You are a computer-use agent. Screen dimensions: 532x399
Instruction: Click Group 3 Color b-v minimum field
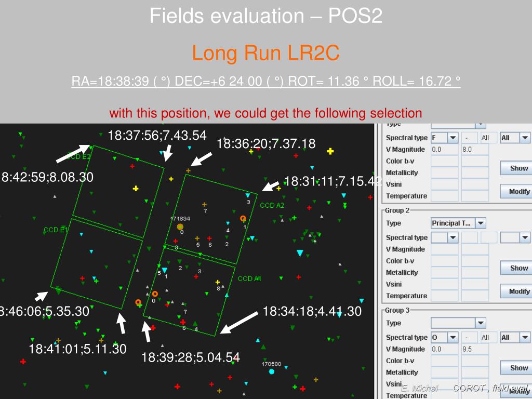445,361
